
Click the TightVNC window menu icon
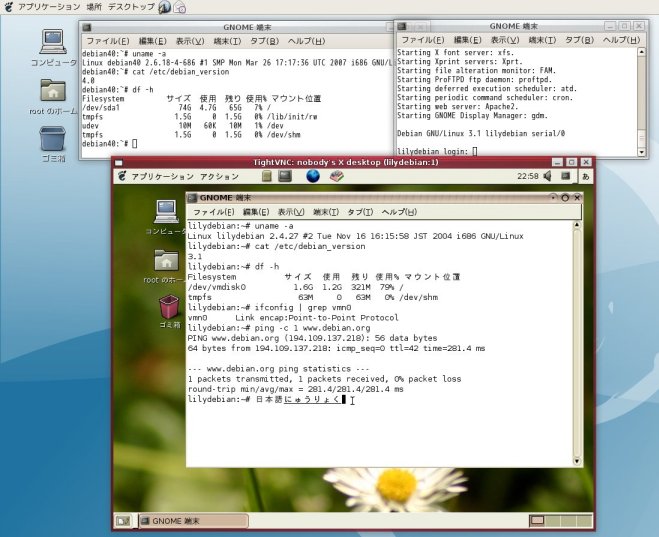pos(119,163)
